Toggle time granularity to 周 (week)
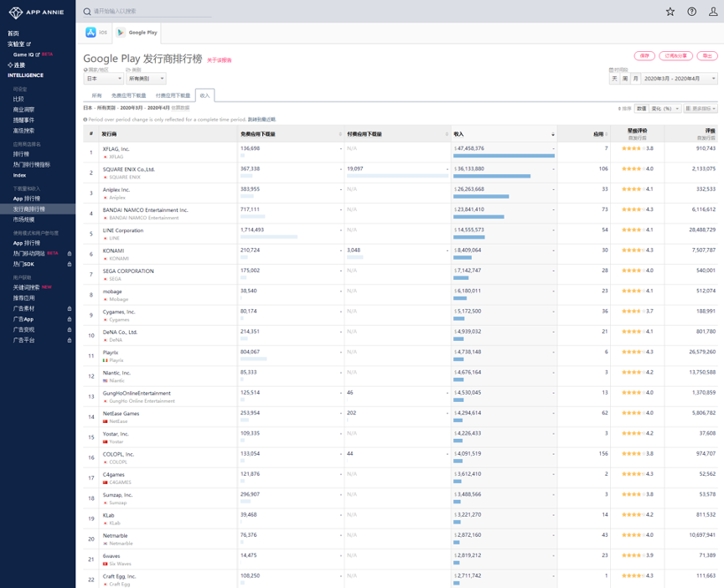 [624, 79]
